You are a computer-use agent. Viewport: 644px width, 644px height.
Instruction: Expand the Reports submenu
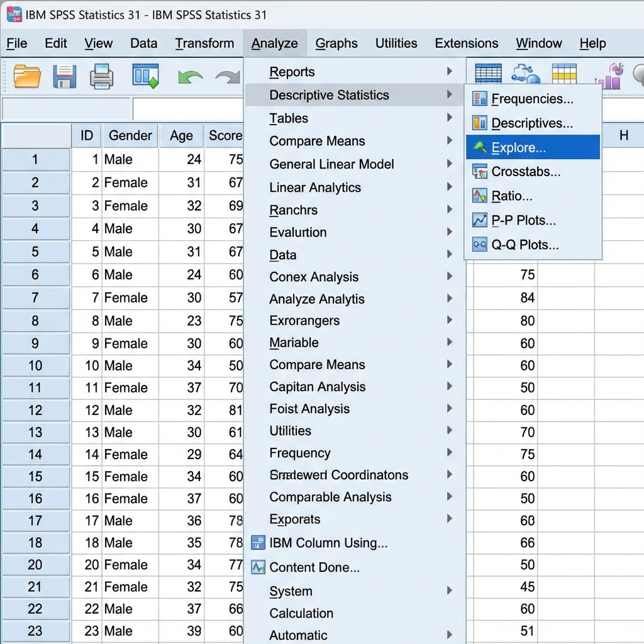(292, 72)
